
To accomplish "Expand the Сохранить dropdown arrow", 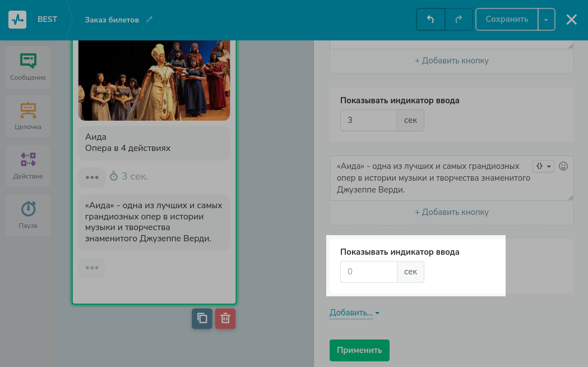I will pos(547,20).
